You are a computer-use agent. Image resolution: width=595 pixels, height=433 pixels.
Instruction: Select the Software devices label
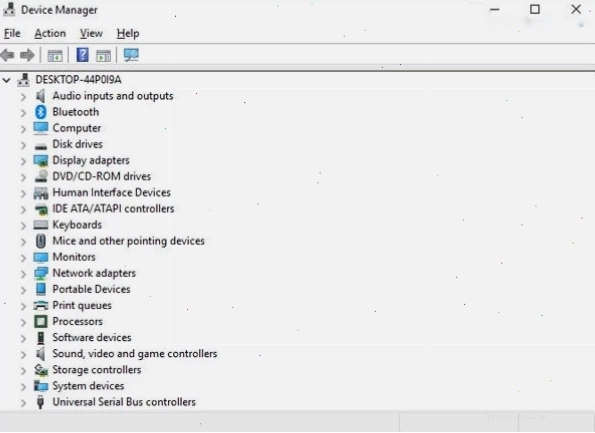[92, 337]
